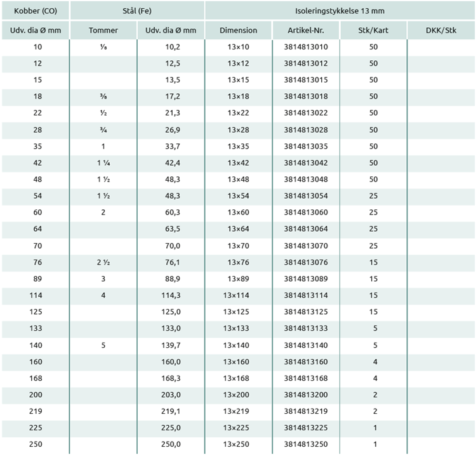Click the Dimension column header
The height and width of the screenshot is (455, 476).
click(238, 30)
